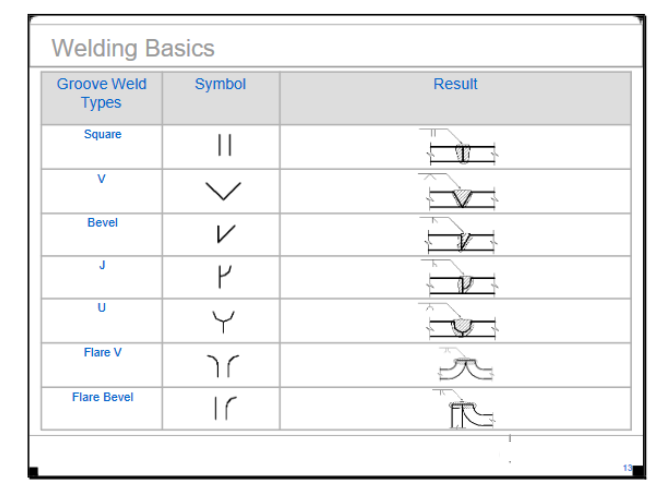Viewport: 664px width, 499px height.
Task: Select the Bevel weld result diagram
Action: pyautogui.click(x=458, y=235)
